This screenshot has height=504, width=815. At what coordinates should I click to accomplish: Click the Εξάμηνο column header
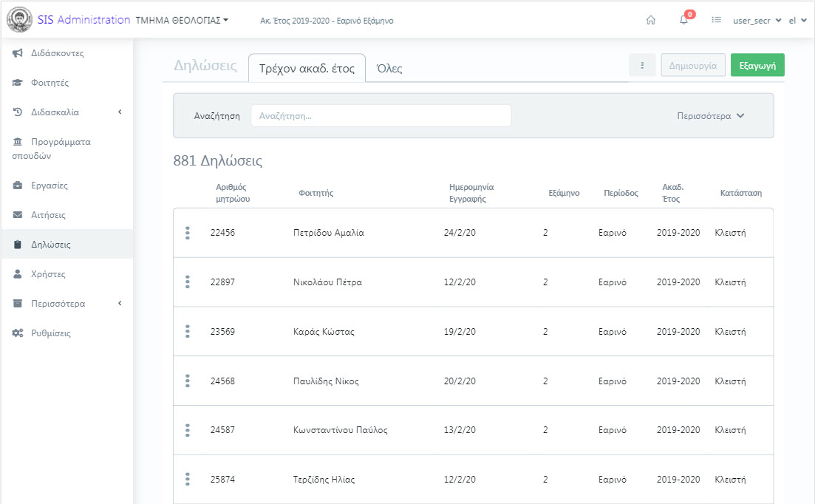point(564,193)
